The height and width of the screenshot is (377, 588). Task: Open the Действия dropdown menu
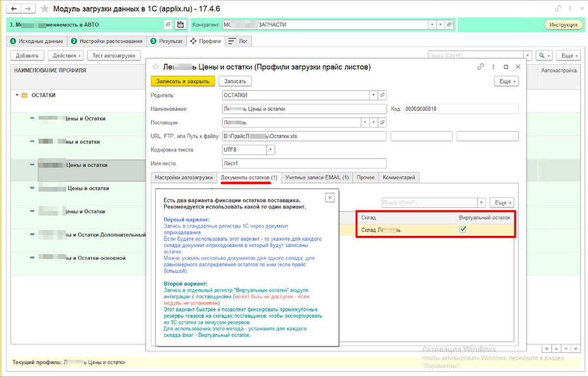coord(66,55)
